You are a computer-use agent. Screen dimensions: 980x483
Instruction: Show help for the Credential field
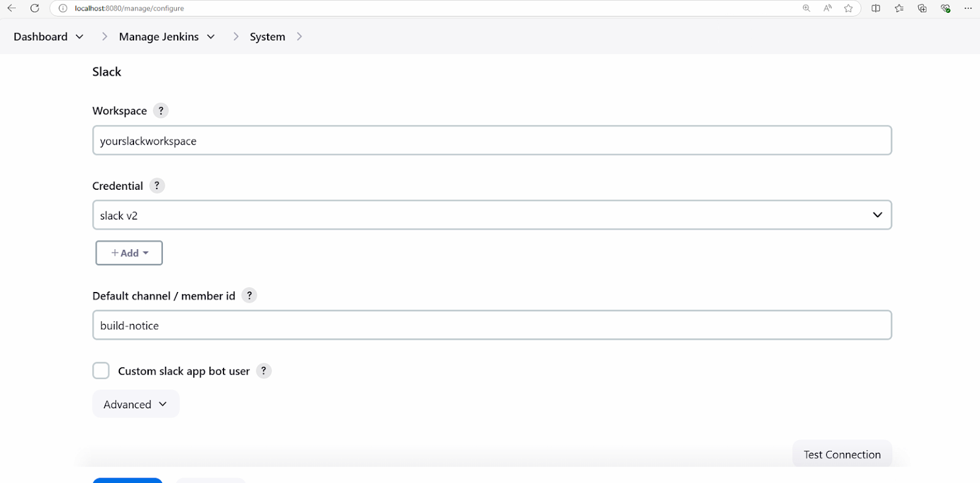(x=157, y=185)
